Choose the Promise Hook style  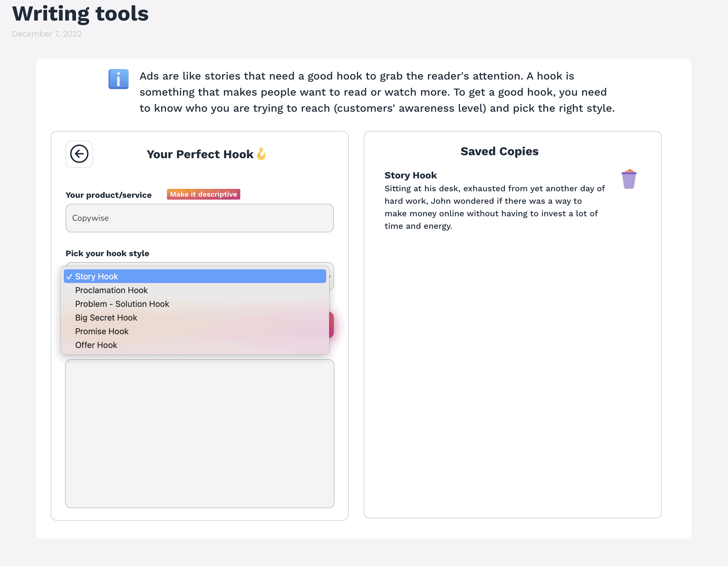195,331
